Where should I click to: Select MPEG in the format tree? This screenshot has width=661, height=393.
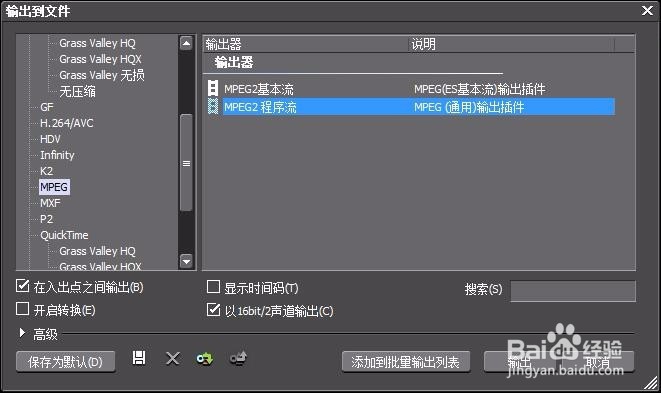(x=54, y=187)
